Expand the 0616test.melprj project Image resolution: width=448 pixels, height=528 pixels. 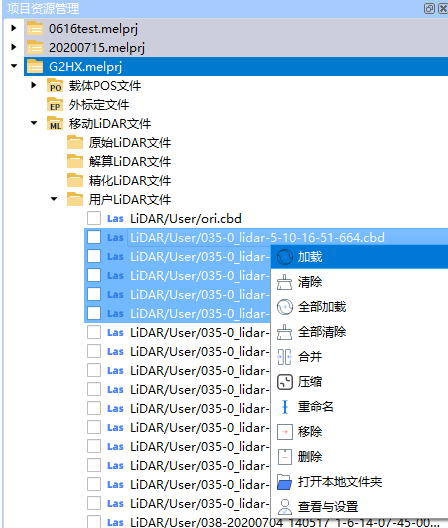point(13,28)
